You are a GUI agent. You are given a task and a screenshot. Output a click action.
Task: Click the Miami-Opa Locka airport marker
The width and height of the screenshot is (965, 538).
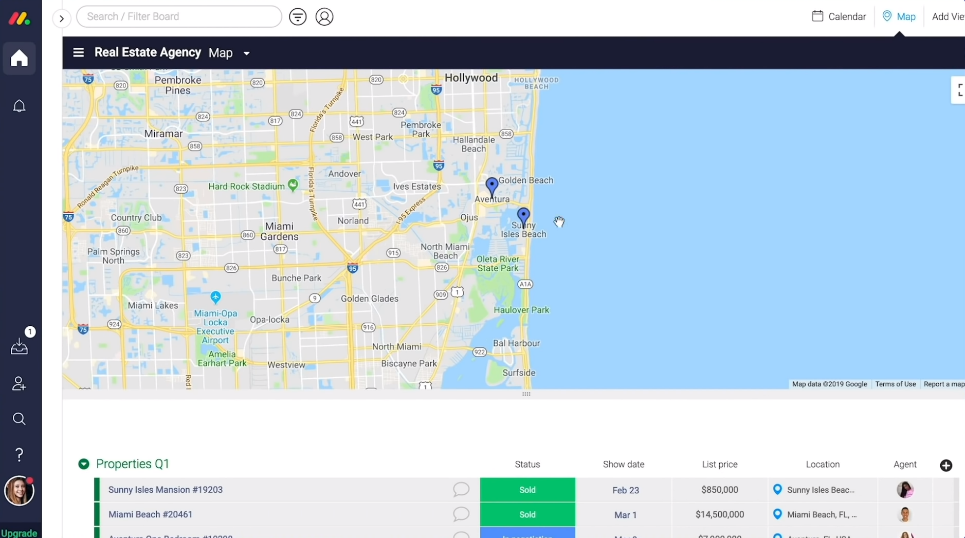(215, 297)
